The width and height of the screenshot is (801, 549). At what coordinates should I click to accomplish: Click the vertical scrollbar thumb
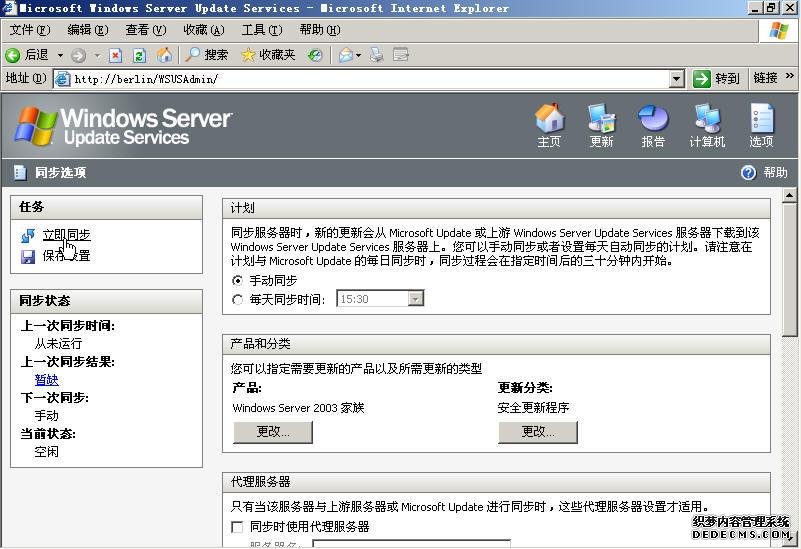[x=790, y=270]
